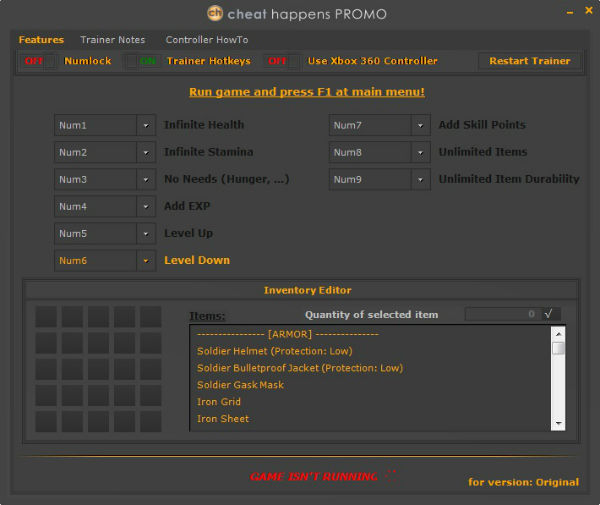This screenshot has width=600, height=505.
Task: Click the inventory list scroll up arrow
Action: [558, 334]
